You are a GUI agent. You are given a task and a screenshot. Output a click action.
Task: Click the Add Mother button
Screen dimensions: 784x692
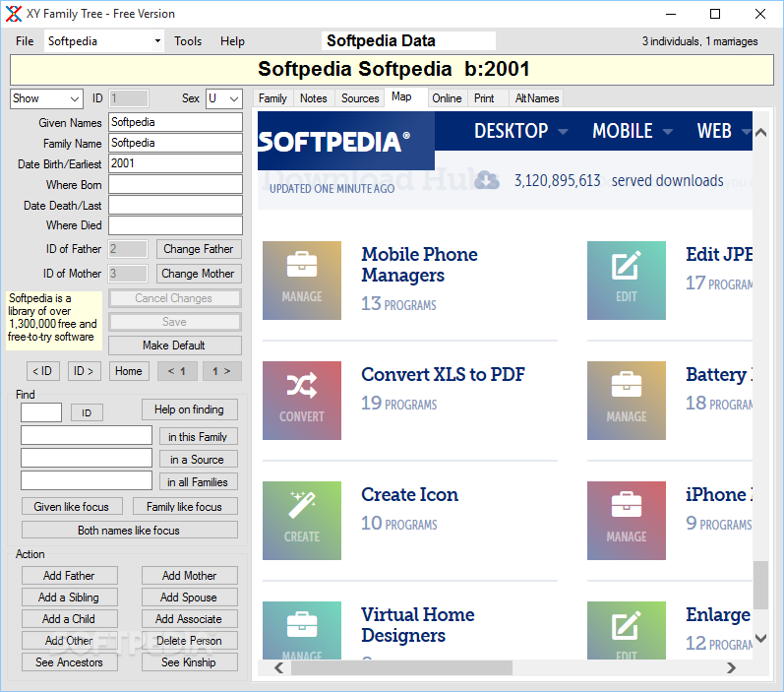point(190,576)
